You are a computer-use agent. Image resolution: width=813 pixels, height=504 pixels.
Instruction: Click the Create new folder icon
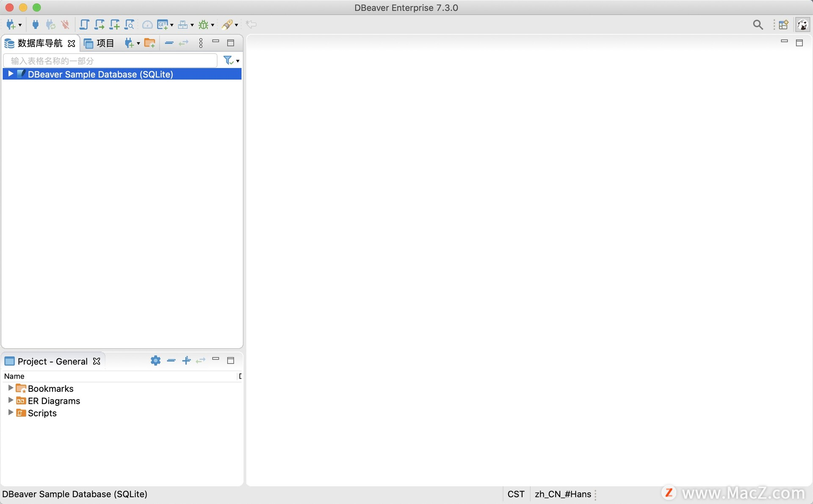coord(149,43)
